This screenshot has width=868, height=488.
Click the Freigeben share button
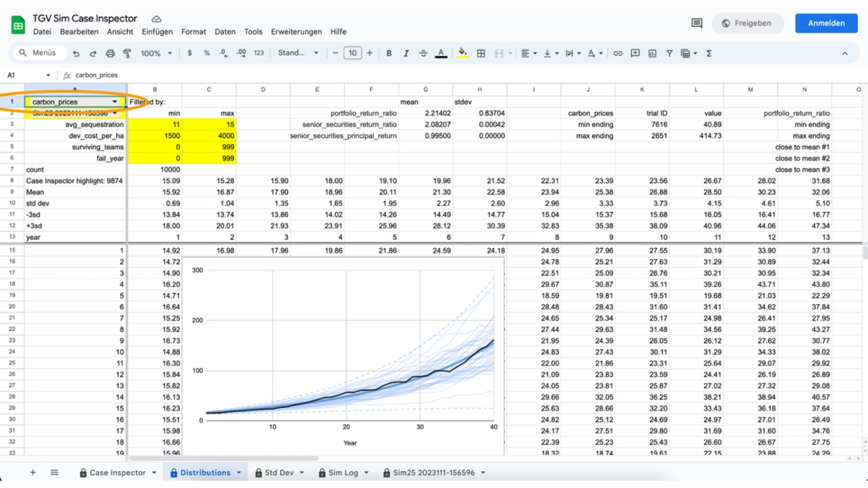tap(748, 23)
